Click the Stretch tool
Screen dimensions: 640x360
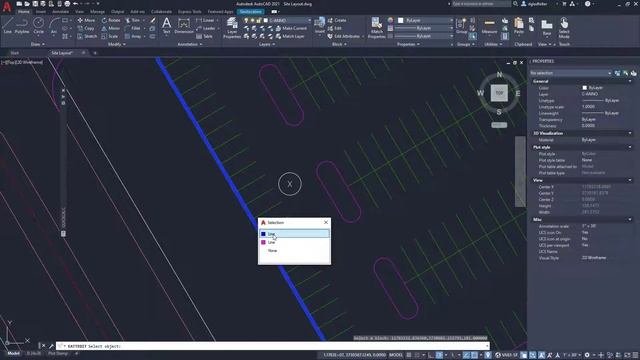87,36
